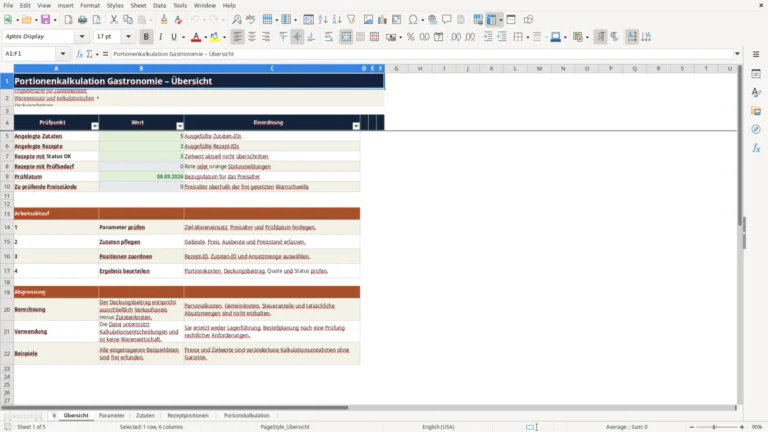This screenshot has width=768, height=432.
Task: Click the font color red swatch
Action: 196,37
